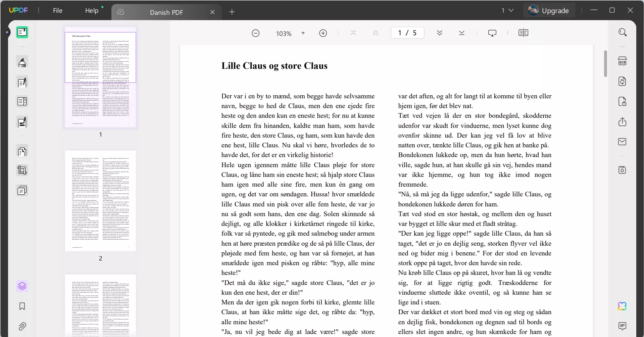Select the highlighter markup tool
Image resolution: width=644 pixels, height=337 pixels.
(22, 62)
